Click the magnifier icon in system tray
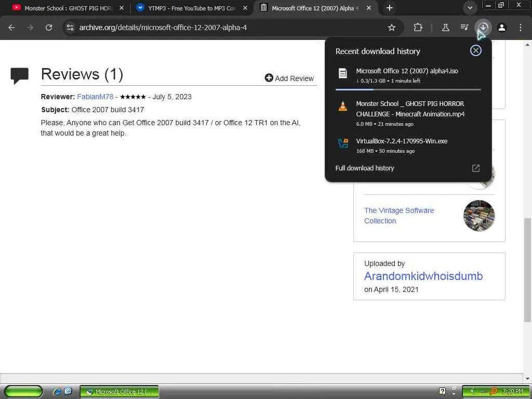This screenshot has width=532, height=399. click(494, 391)
